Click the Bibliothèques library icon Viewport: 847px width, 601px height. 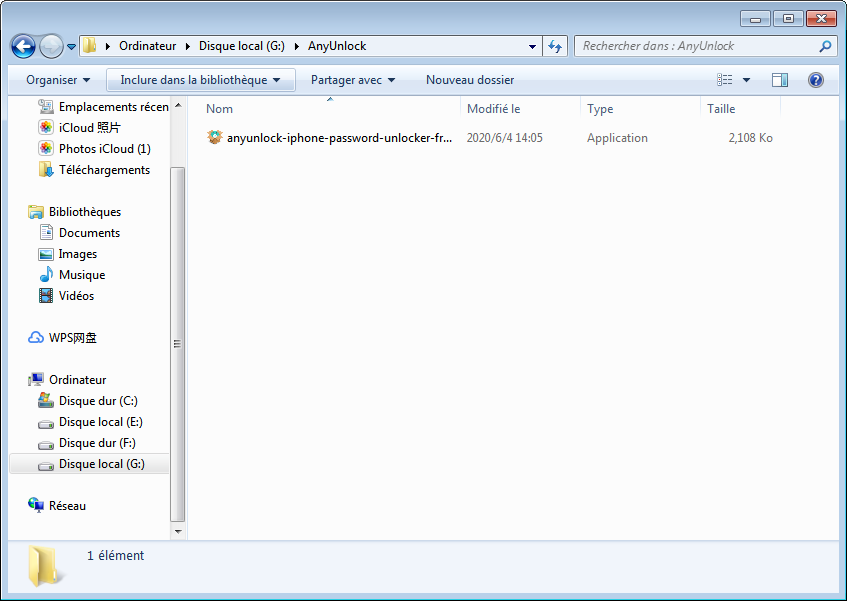click(x=36, y=212)
